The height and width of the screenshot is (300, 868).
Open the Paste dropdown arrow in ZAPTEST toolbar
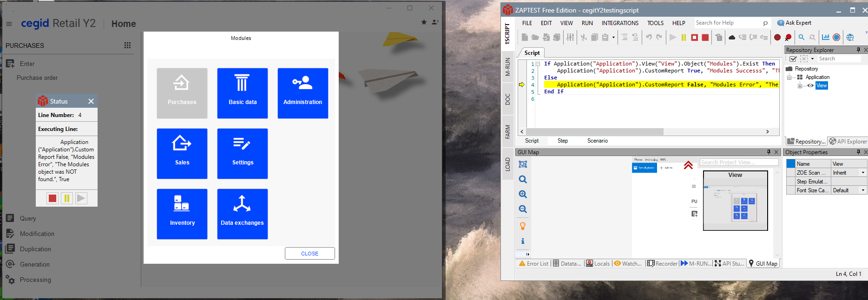click(x=613, y=38)
